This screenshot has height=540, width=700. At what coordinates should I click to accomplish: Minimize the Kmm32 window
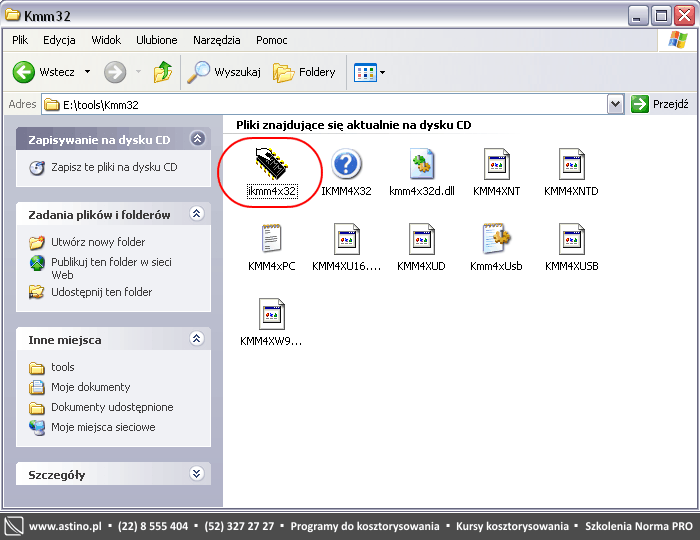click(x=638, y=16)
